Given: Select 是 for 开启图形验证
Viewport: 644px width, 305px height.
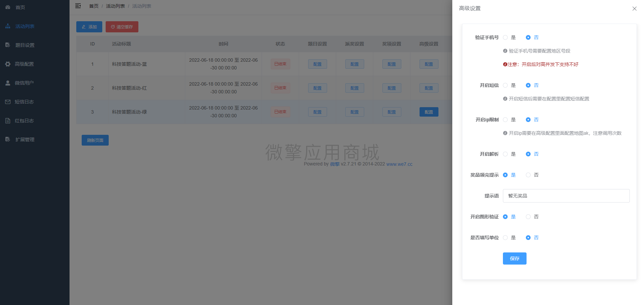Looking at the screenshot, I should [x=505, y=217].
